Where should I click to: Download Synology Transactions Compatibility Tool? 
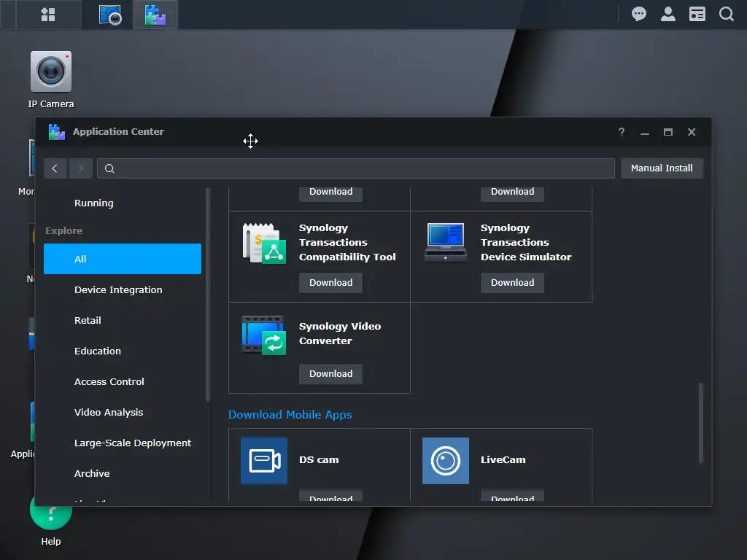pos(330,283)
